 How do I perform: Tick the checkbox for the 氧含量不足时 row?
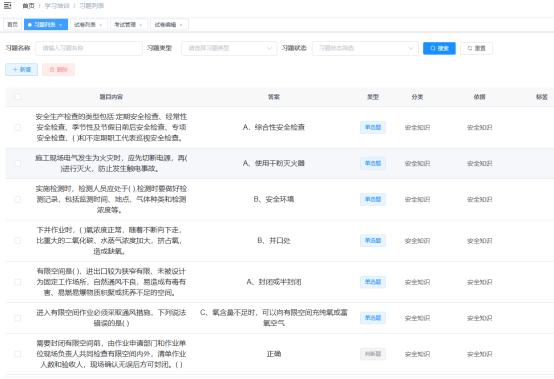(x=18, y=318)
